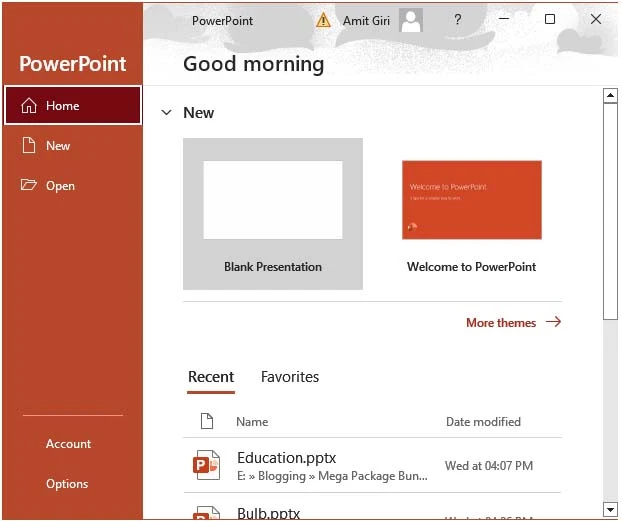The image size is (622, 521).
Task: Click the scrollbar down arrow
Action: click(x=610, y=509)
